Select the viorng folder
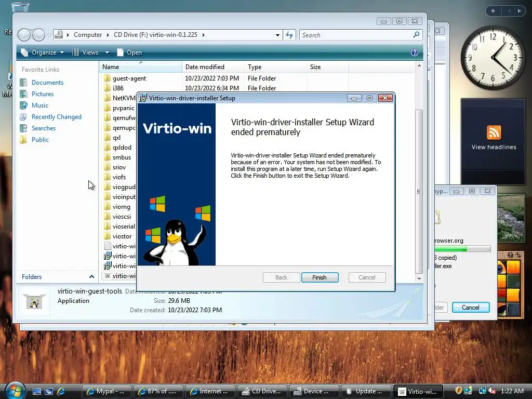This screenshot has width=532, height=399. [122, 207]
